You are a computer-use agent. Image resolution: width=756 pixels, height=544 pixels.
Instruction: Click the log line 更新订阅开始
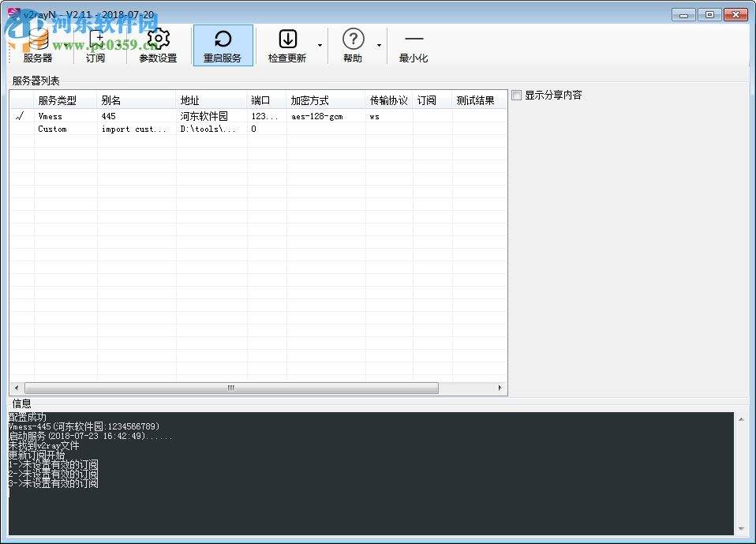[x=36, y=455]
